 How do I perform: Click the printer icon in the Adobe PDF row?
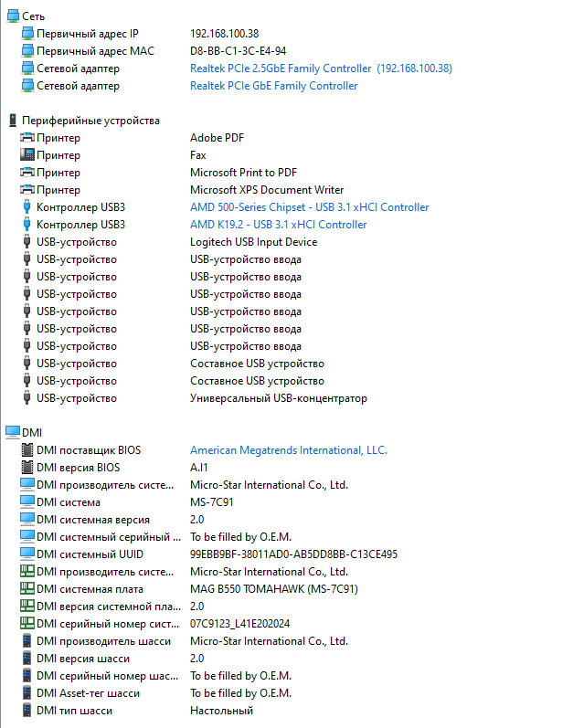point(27,137)
